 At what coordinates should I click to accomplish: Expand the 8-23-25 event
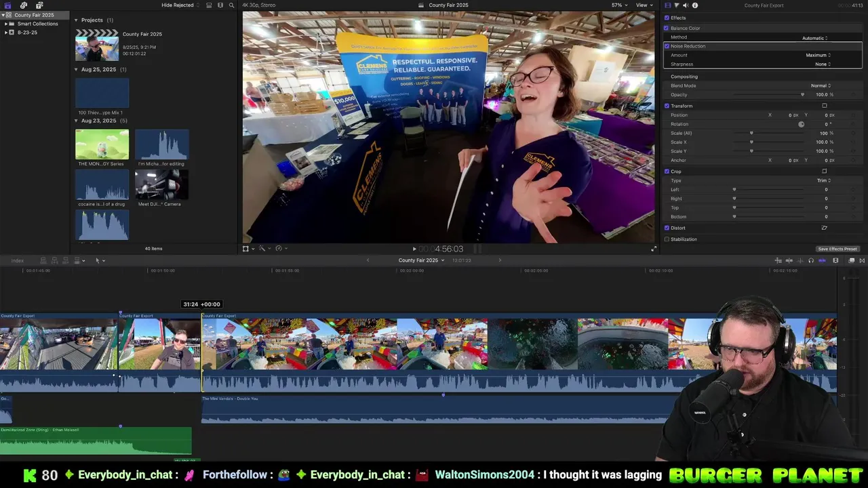coord(6,32)
